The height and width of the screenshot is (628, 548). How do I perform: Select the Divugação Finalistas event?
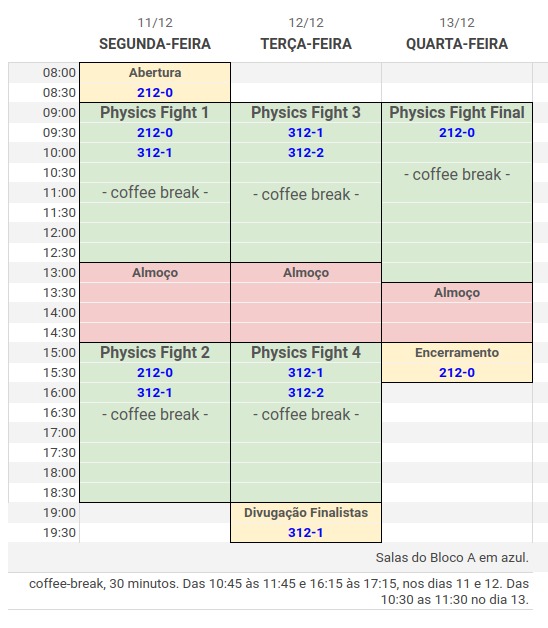pos(306,513)
